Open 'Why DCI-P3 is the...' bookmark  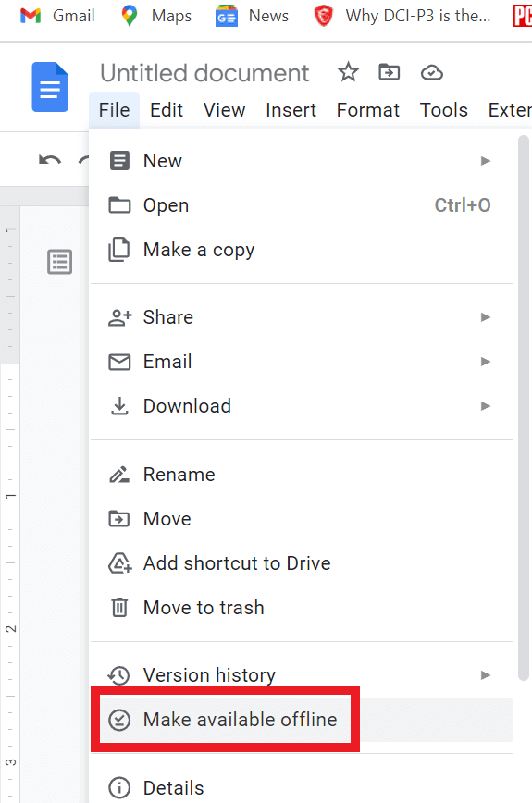(402, 16)
